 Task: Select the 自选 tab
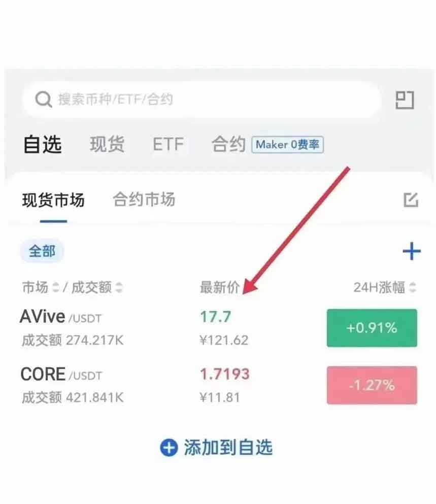pos(43,144)
